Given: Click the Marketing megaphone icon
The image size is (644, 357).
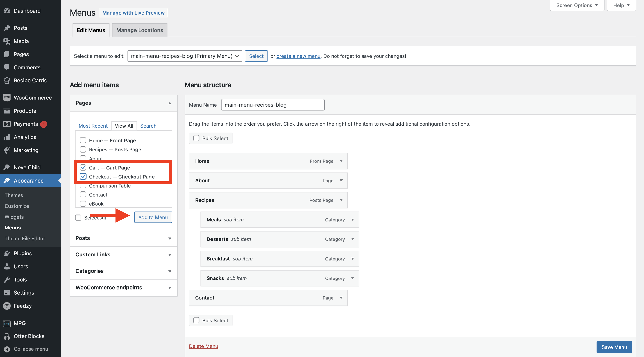Looking at the screenshot, I should point(7,150).
